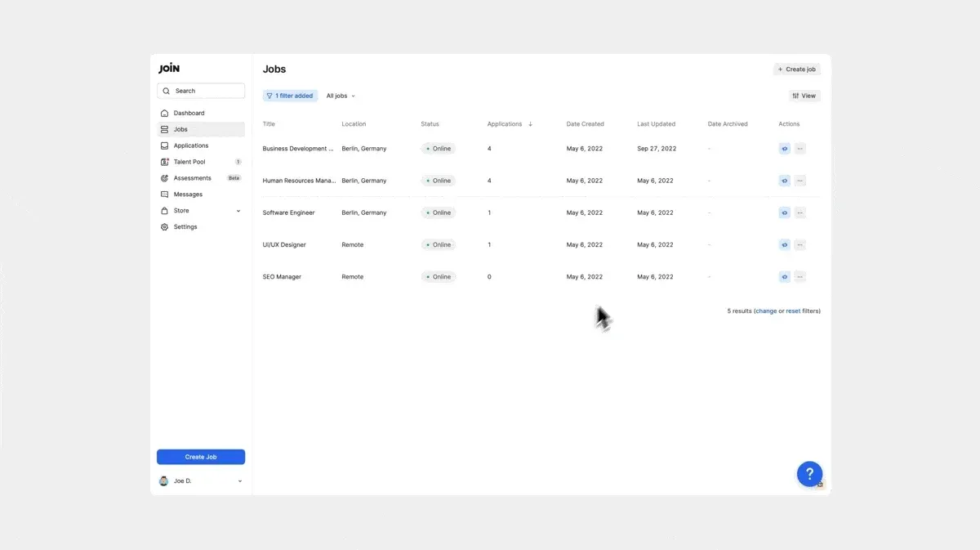Click the reset filters link

point(793,311)
